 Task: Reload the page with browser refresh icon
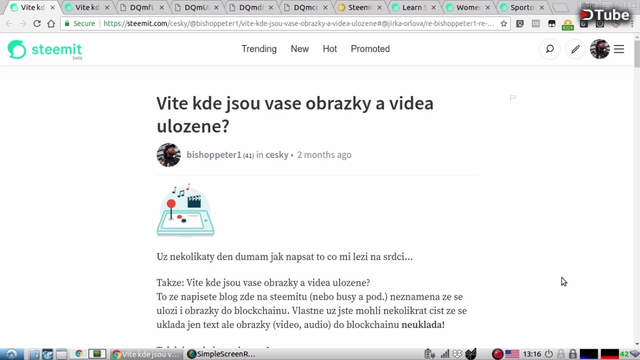pyautogui.click(x=37, y=24)
